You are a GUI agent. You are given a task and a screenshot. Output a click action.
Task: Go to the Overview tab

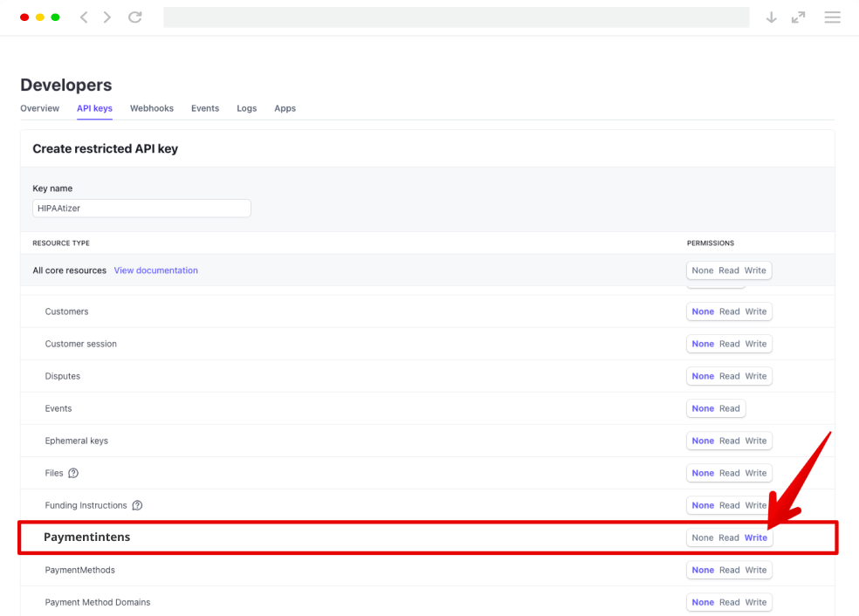(39, 108)
